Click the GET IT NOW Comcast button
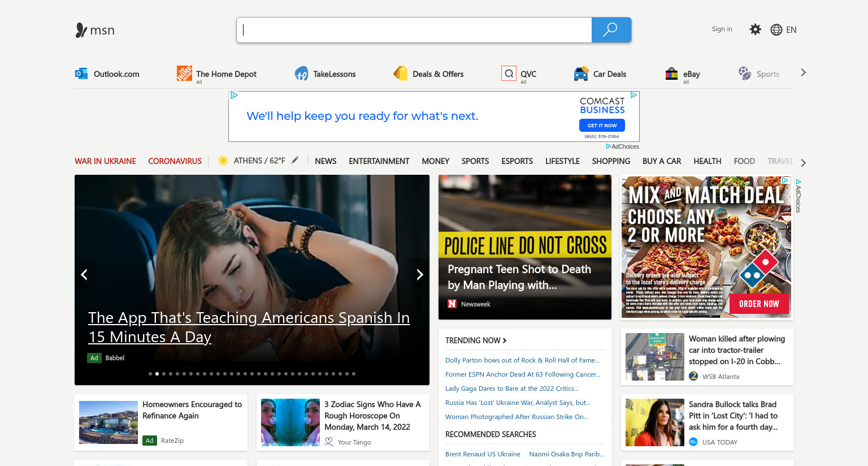Screen dimensions: 868x466 602,126
